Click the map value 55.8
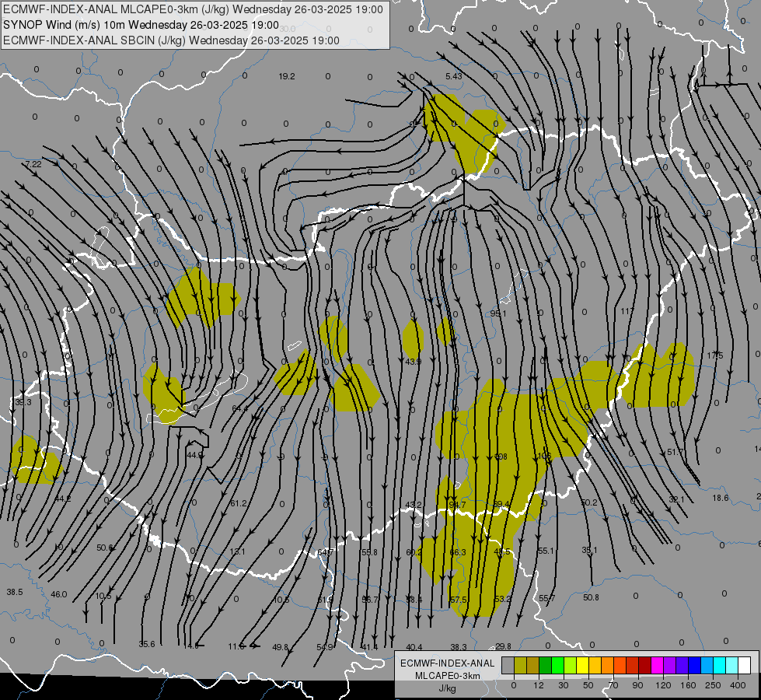Image resolution: width=761 pixels, height=700 pixels. pyautogui.click(x=369, y=552)
